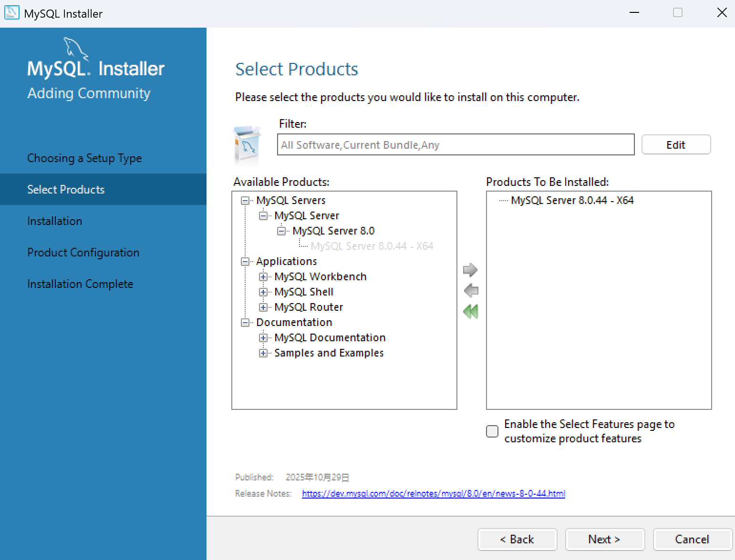The image size is (735, 560).
Task: Open the Installation Complete sidebar step
Action: (80, 284)
